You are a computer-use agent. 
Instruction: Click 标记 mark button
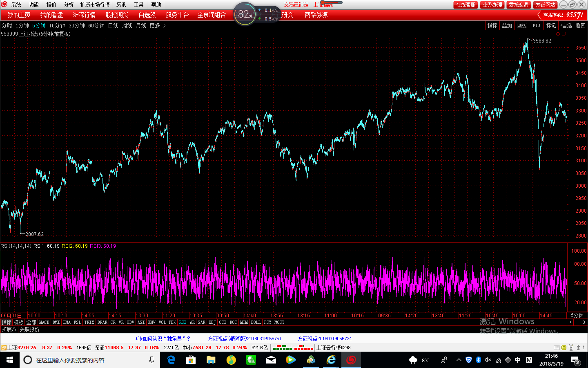coord(551,25)
